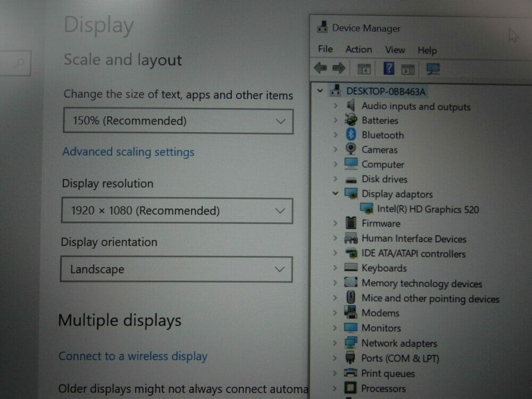Expand the Monitors node
532x399 pixels.
(335, 327)
